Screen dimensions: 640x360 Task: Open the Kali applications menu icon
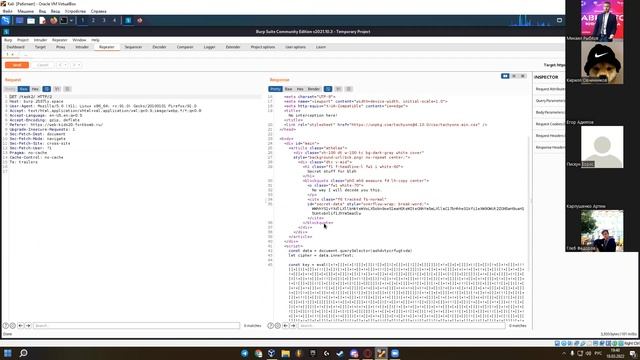[x=6, y=20]
